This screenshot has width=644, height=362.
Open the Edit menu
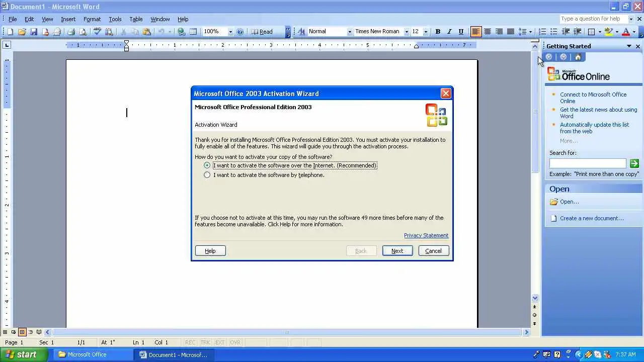point(29,19)
